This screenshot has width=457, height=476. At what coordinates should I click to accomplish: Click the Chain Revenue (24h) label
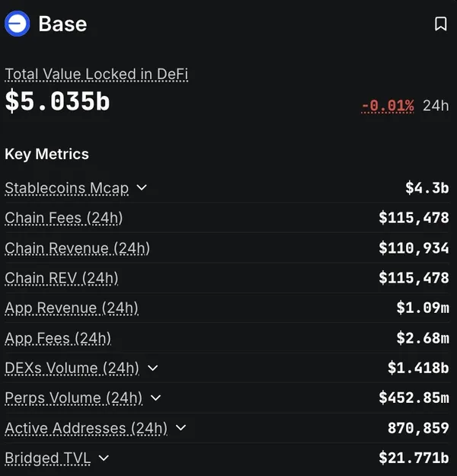click(x=77, y=248)
